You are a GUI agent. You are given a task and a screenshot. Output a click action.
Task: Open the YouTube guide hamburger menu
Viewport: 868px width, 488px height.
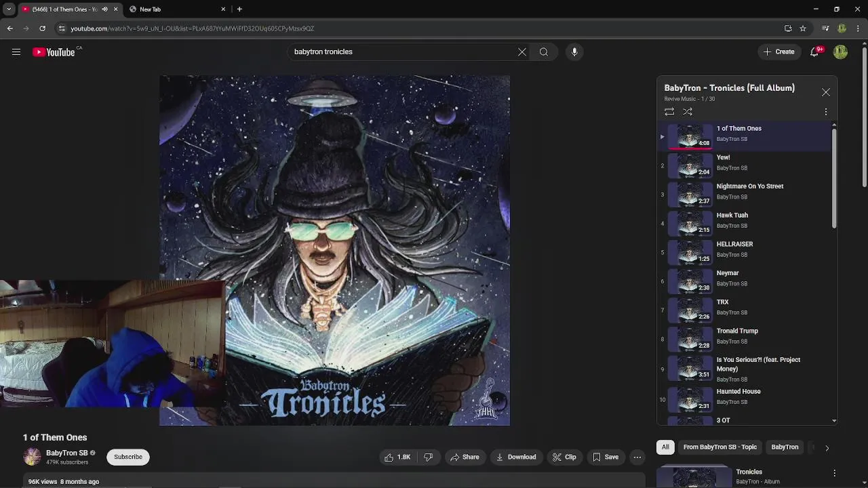[16, 52]
